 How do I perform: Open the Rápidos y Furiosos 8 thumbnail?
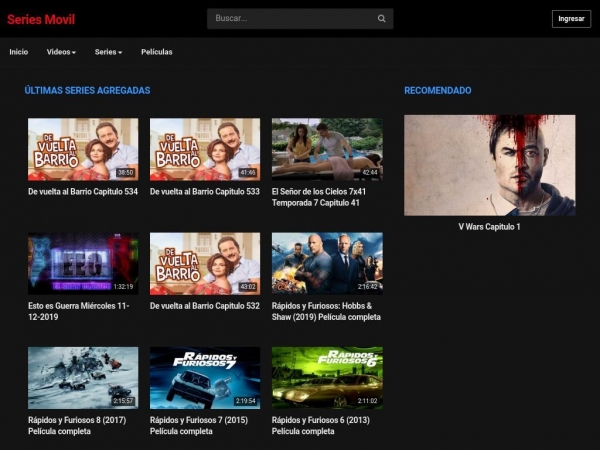(x=83, y=378)
